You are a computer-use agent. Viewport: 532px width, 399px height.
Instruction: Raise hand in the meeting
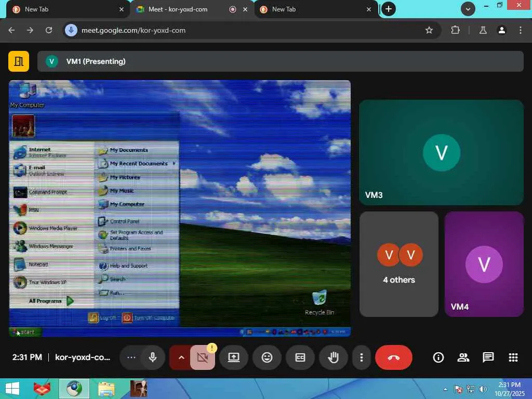coord(334,357)
